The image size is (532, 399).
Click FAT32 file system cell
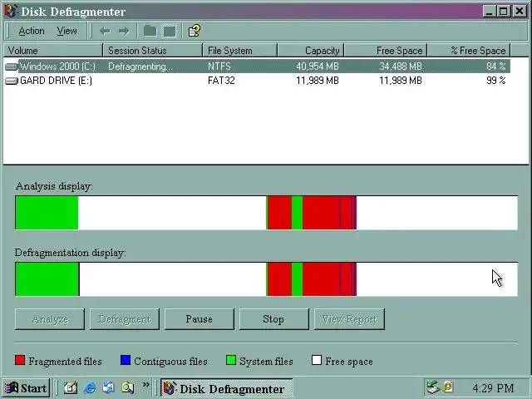click(221, 81)
